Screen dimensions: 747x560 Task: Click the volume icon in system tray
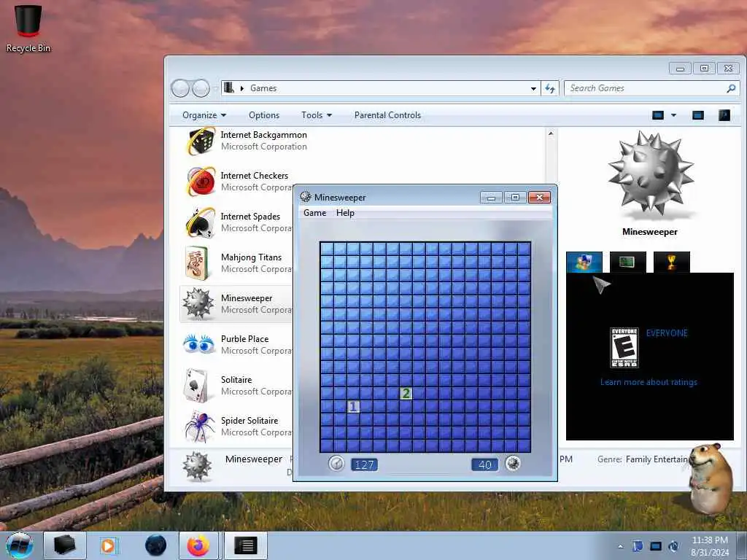pyautogui.click(x=673, y=546)
